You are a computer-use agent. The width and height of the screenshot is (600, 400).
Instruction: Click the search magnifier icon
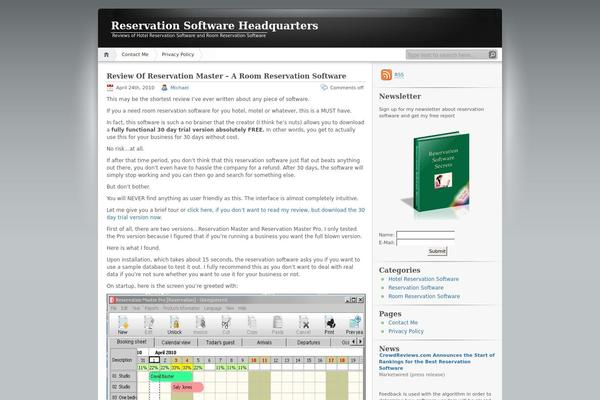(492, 55)
